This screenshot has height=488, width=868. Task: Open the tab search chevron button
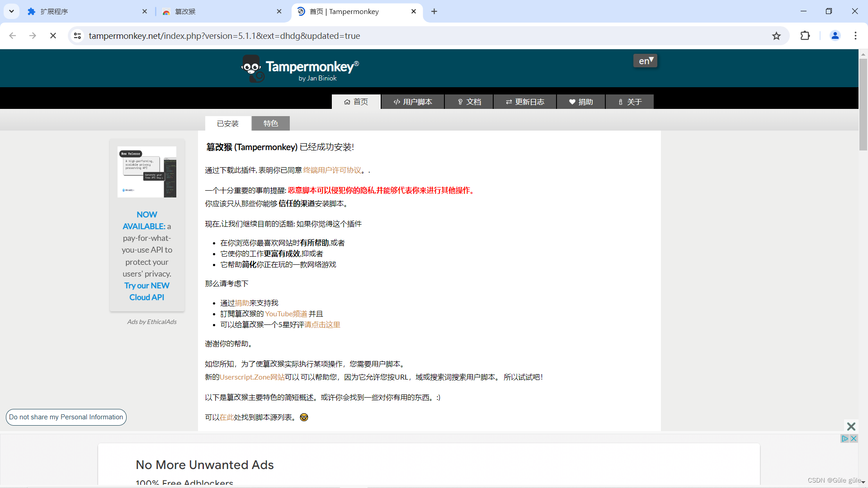pos(11,11)
